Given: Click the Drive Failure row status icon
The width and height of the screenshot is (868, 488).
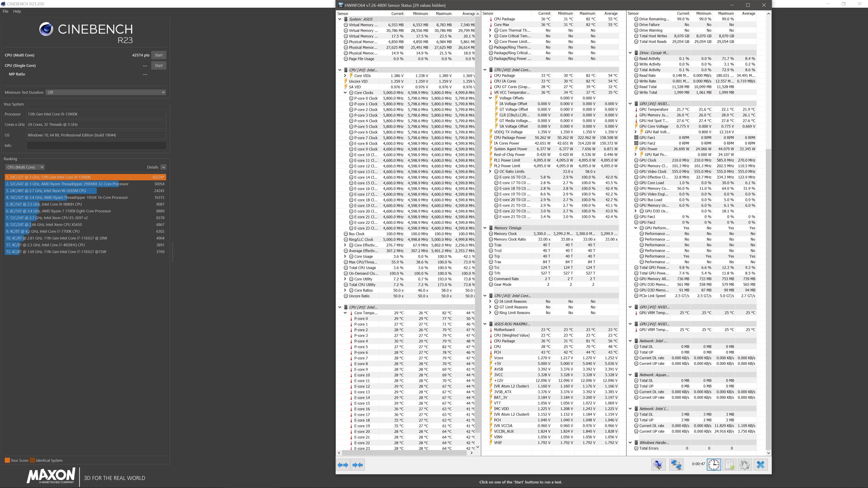Looking at the screenshot, I should [x=636, y=25].
